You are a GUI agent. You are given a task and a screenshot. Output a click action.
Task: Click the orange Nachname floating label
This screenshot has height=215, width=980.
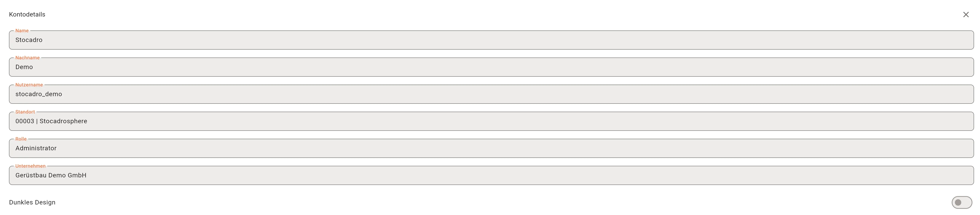[27, 58]
